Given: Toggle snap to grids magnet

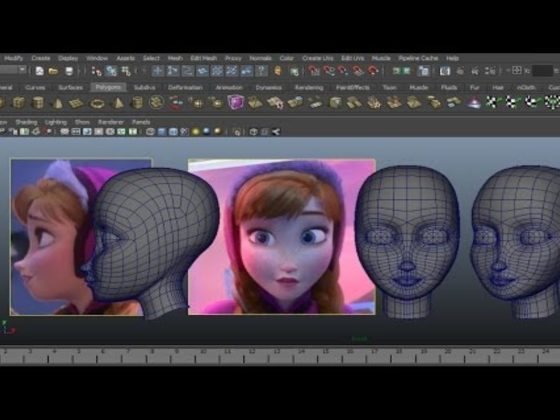Looking at the screenshot, I should tap(314, 71).
